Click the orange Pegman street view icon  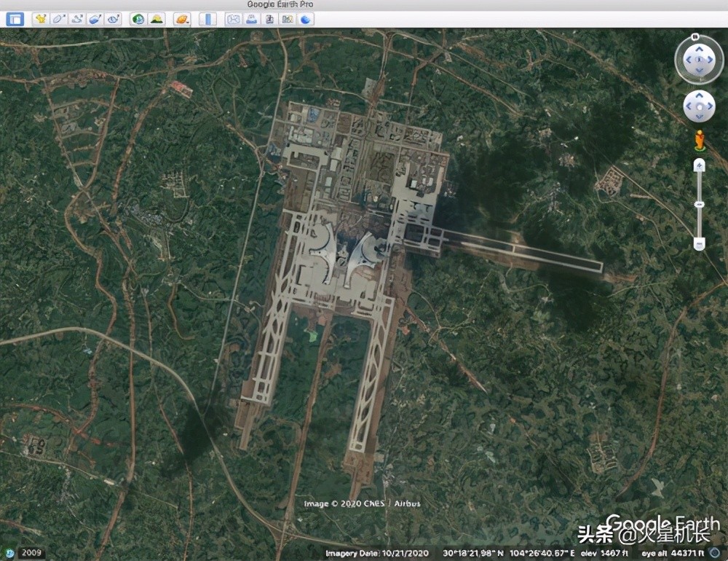(699, 139)
